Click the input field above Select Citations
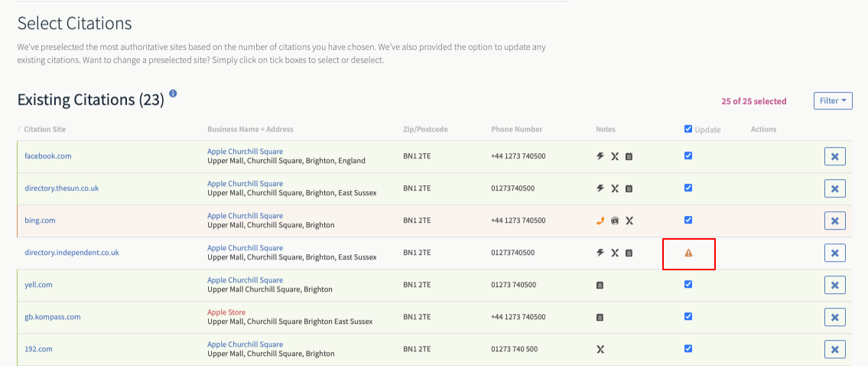 click(x=292, y=1)
